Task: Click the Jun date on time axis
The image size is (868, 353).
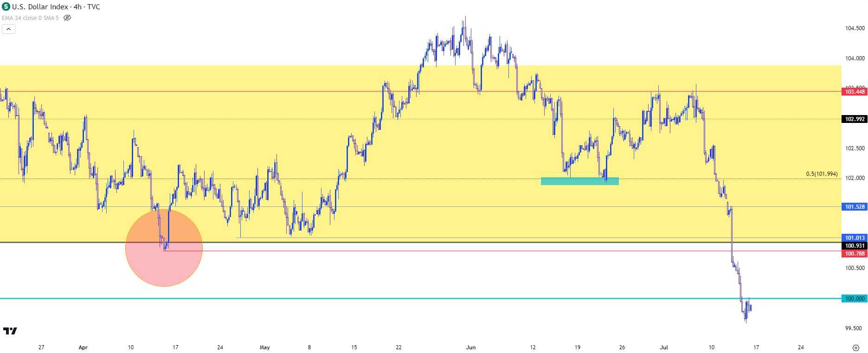Action: [471, 347]
